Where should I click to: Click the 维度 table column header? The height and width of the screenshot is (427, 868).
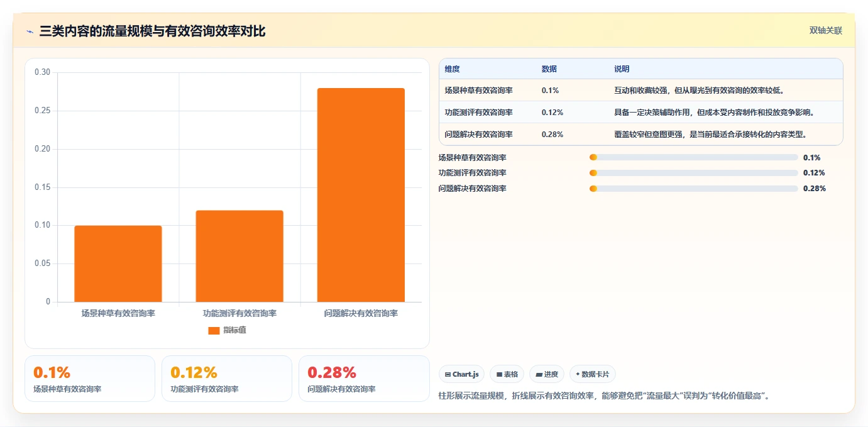[x=452, y=69]
